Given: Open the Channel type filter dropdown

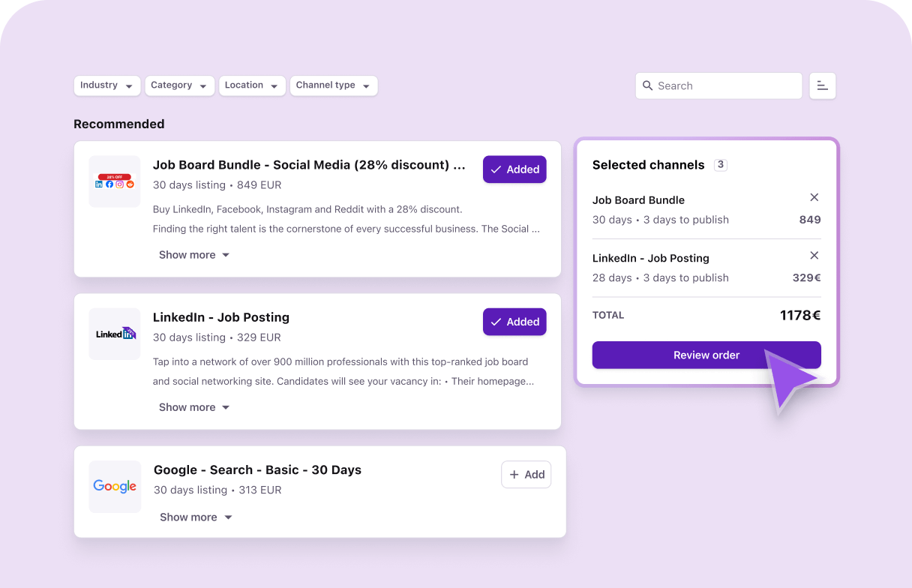Looking at the screenshot, I should coord(333,85).
